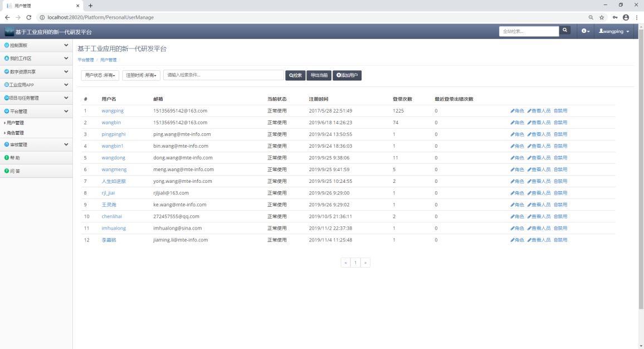Click the global search magnifier button
The height and width of the screenshot is (349, 644).
(565, 31)
